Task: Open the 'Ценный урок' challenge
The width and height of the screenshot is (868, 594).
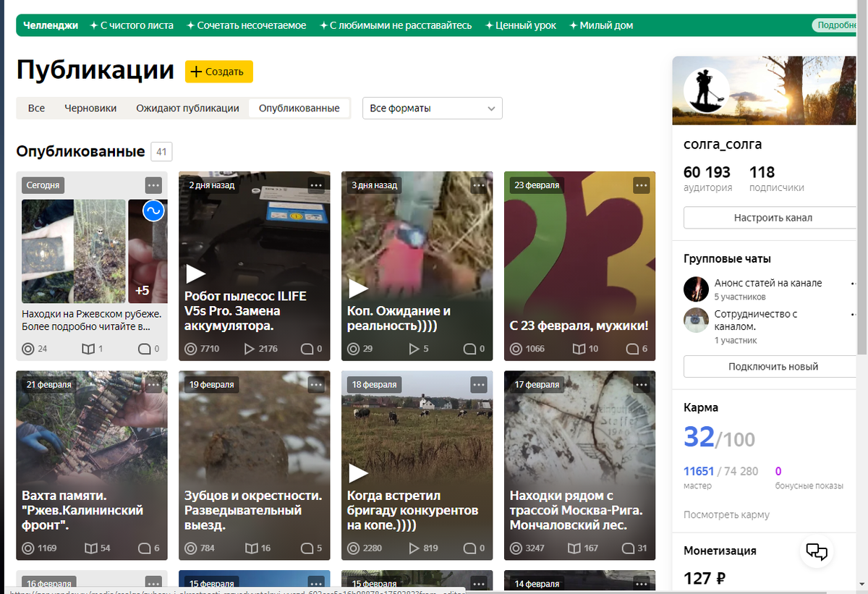Action: [521, 25]
